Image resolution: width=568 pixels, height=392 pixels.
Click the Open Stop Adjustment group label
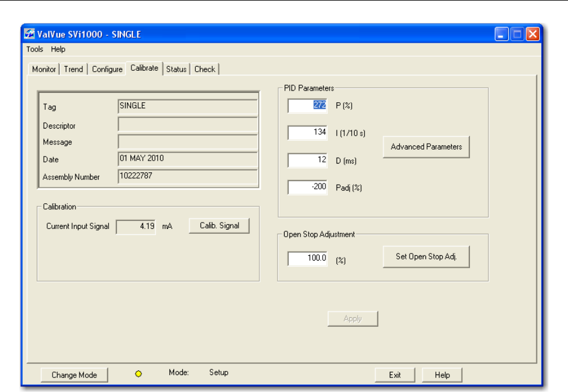[319, 234]
